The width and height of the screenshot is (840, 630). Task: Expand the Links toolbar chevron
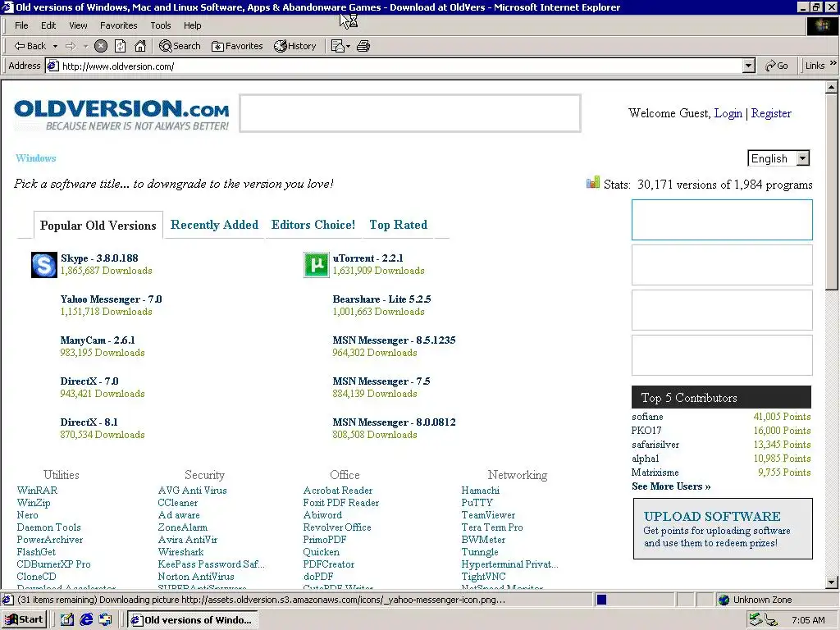tap(833, 63)
